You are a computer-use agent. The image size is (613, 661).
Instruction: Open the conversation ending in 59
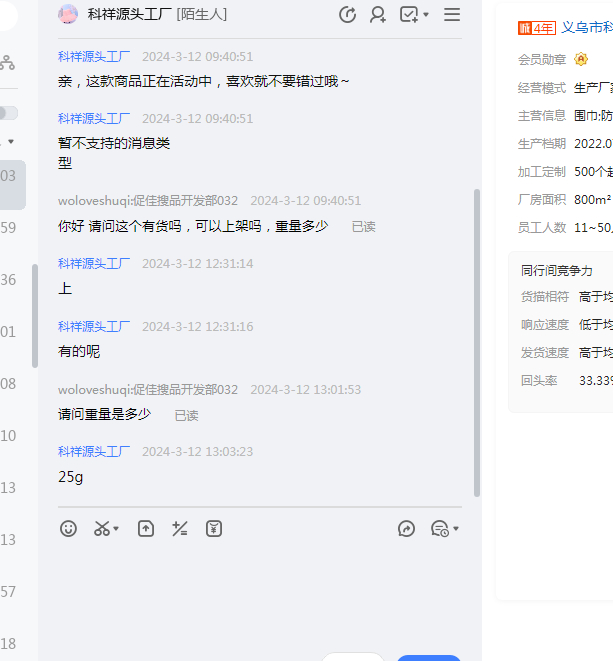(13, 228)
